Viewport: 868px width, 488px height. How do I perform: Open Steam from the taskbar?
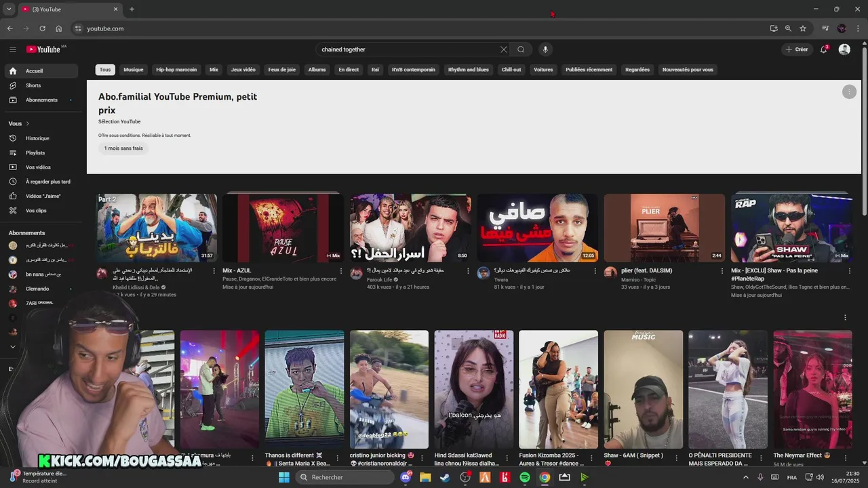coord(445,477)
